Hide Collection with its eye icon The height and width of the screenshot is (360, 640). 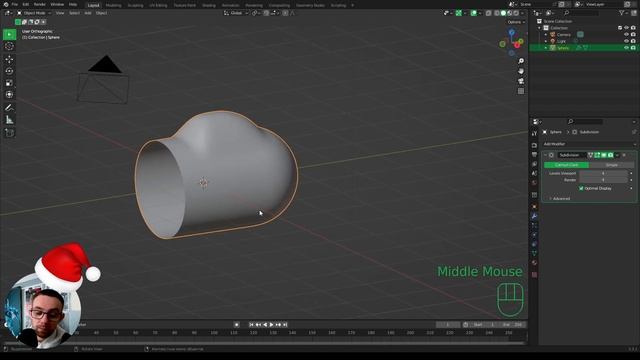[627, 28]
